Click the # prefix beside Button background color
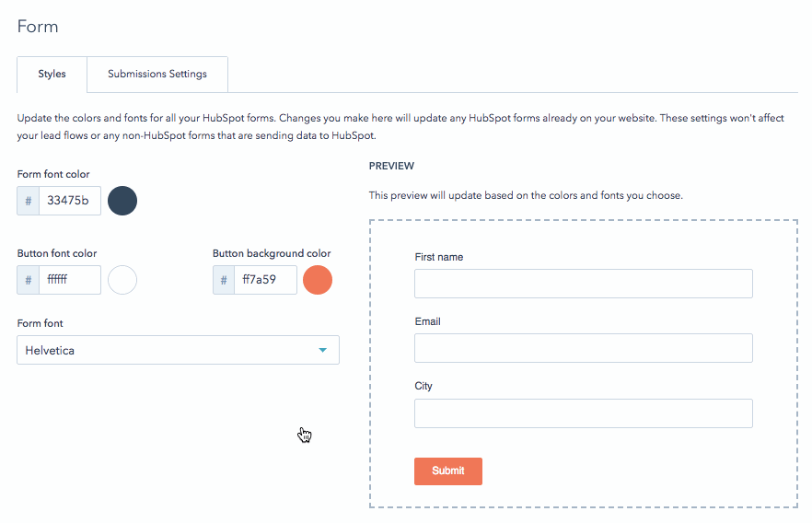 224,280
